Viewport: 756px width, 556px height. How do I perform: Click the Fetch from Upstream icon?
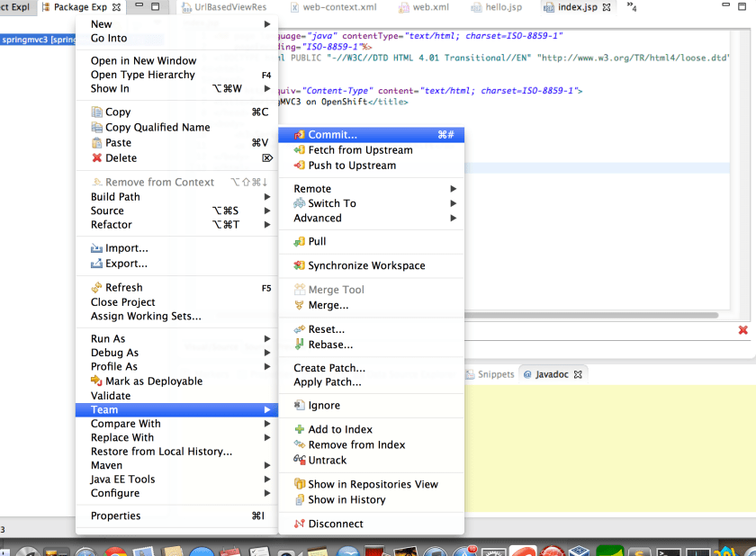[x=300, y=150]
